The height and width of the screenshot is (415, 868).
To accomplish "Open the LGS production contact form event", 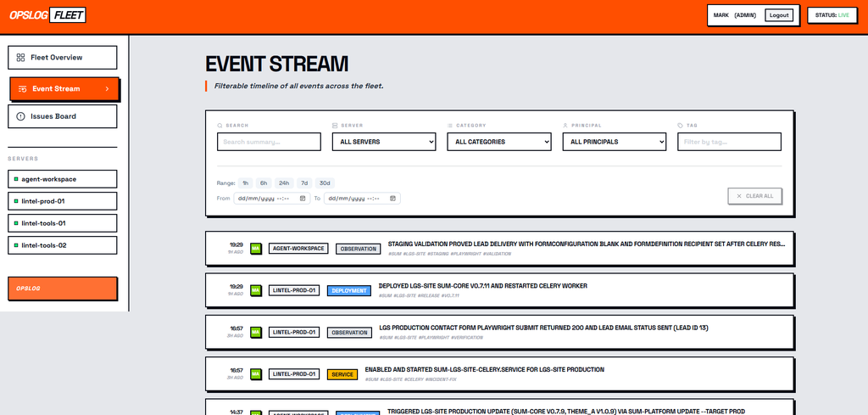I will (500, 333).
